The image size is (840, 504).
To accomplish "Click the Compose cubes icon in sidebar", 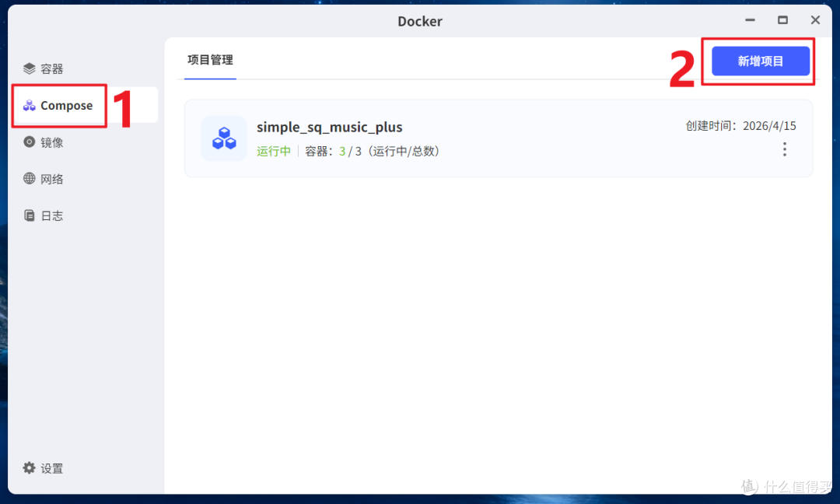I will (x=29, y=106).
